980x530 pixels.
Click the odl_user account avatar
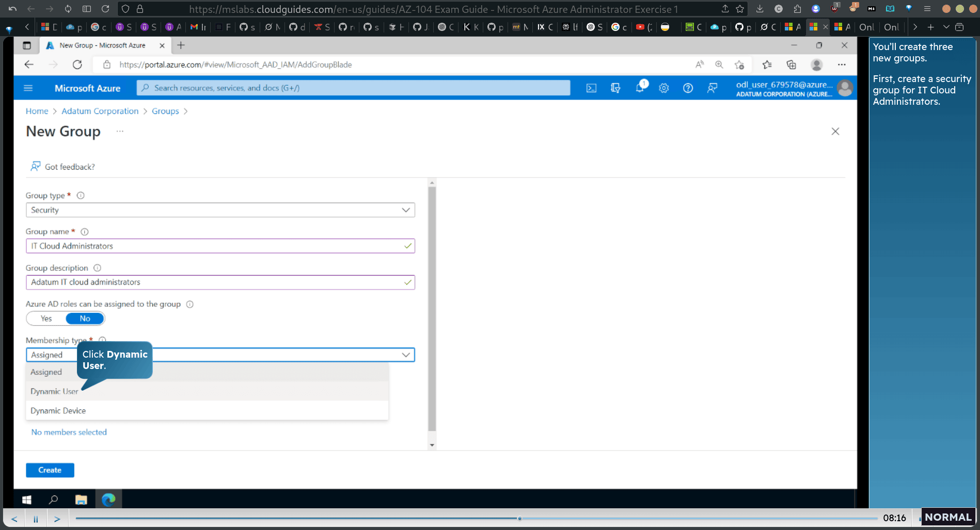coord(845,88)
